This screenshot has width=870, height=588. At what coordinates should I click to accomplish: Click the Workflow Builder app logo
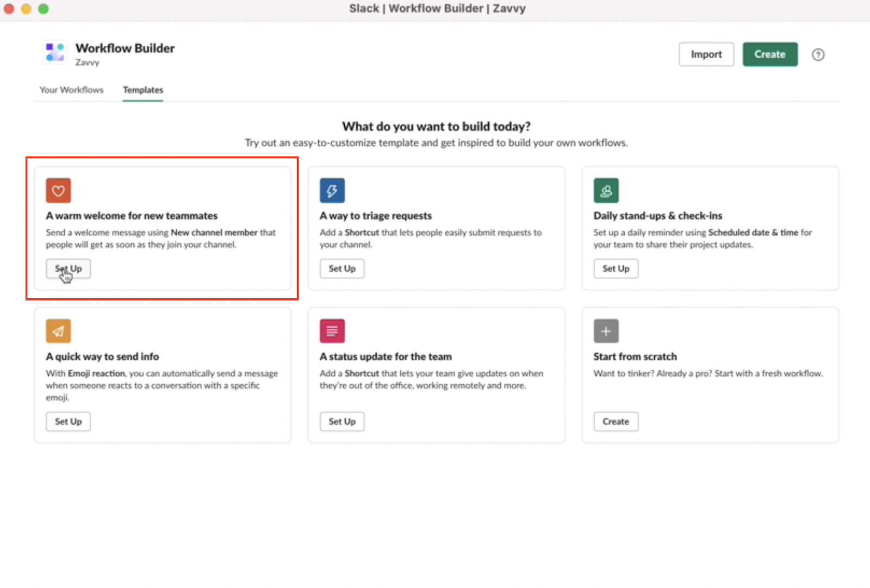point(54,52)
